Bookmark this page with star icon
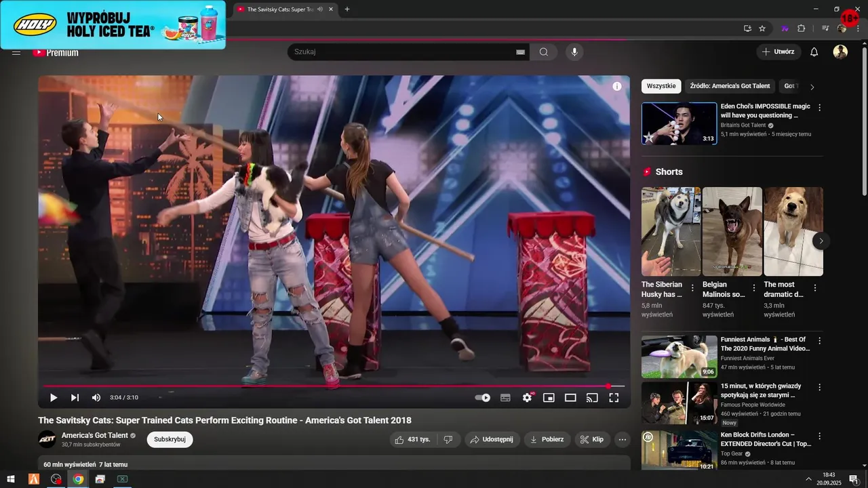 coord(762,28)
